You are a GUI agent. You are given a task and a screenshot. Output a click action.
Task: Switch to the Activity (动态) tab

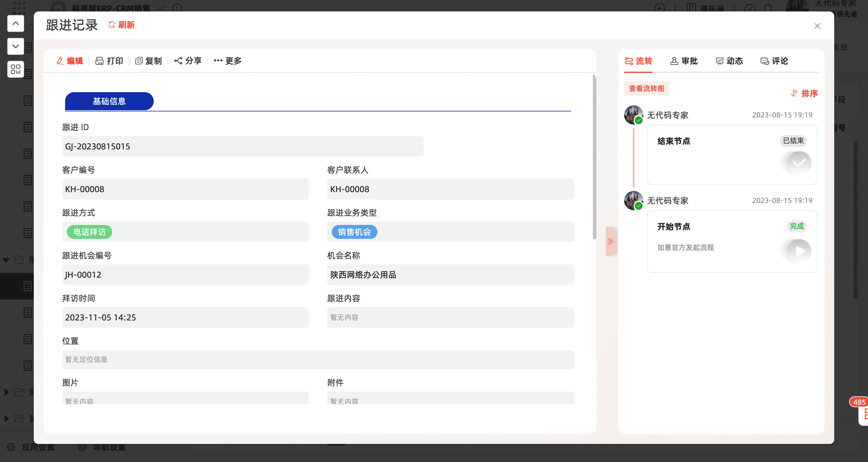pos(729,61)
